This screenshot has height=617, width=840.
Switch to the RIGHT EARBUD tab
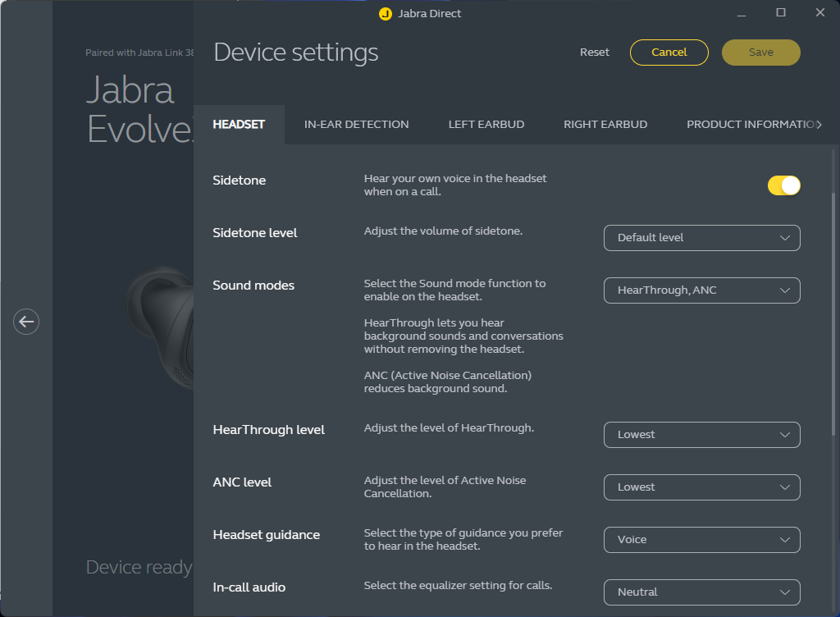605,124
